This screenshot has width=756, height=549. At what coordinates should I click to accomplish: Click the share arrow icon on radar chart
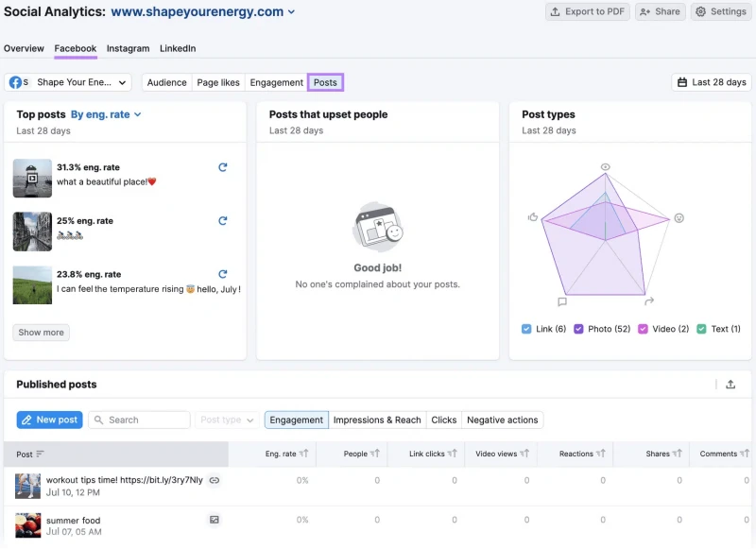coord(649,301)
